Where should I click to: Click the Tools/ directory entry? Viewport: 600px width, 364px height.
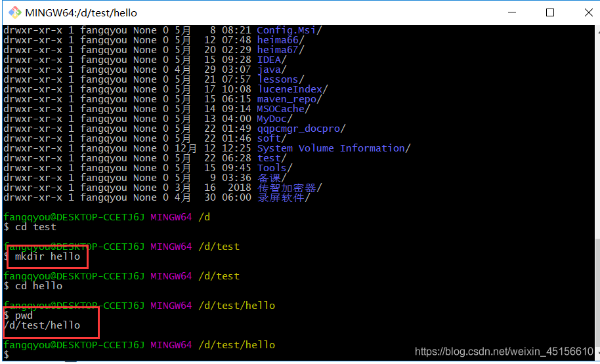(x=275, y=168)
